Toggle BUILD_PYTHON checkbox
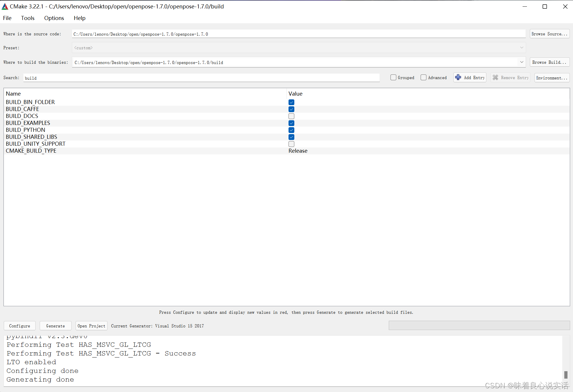 coord(291,130)
